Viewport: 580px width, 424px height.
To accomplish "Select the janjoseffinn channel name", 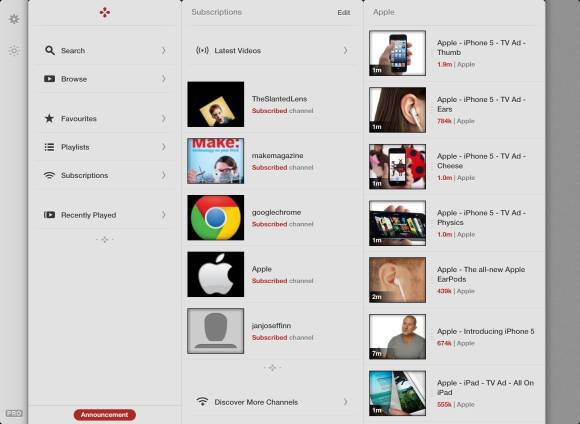I will click(x=271, y=326).
